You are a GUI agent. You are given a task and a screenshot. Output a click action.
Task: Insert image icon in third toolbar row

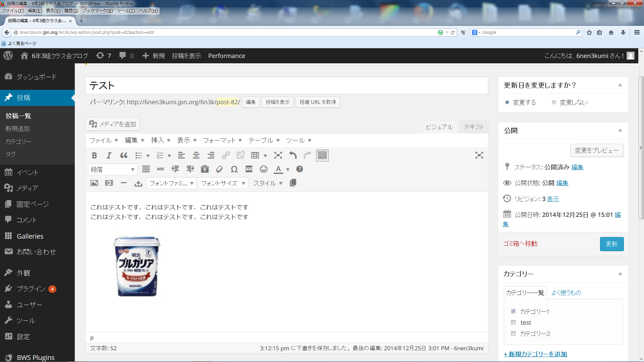coord(94,183)
